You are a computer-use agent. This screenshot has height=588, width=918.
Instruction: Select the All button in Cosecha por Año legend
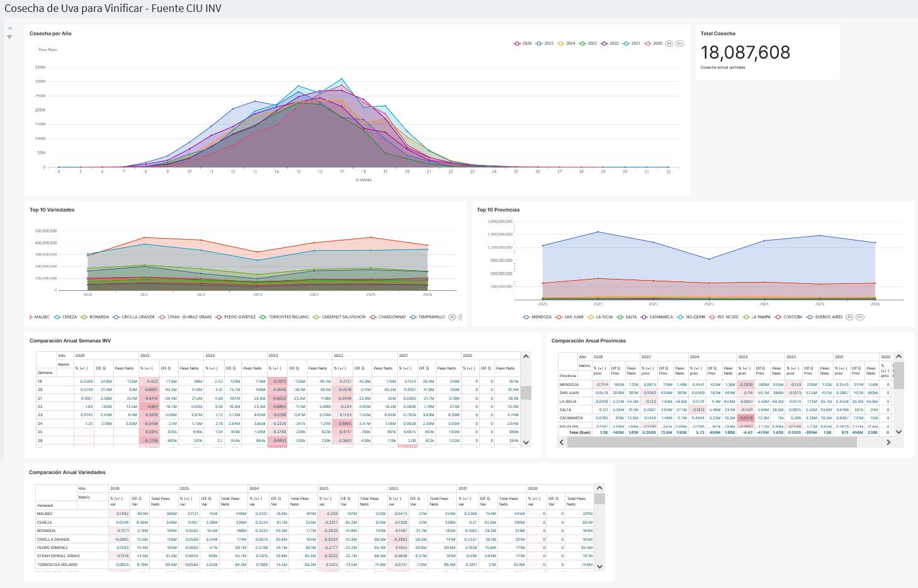click(669, 43)
